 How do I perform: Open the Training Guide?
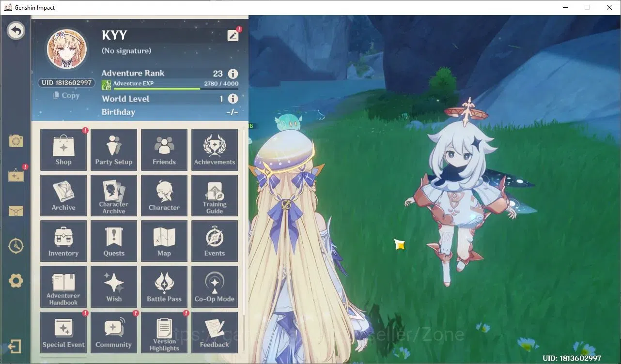point(215,195)
